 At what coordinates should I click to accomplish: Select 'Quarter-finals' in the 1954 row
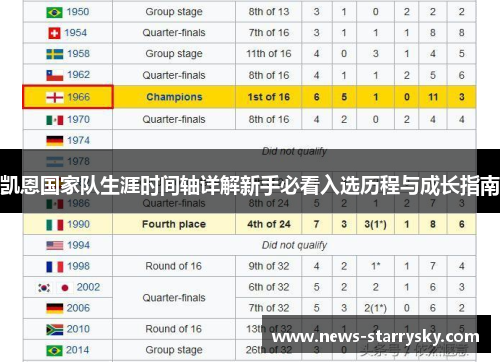coord(174,33)
